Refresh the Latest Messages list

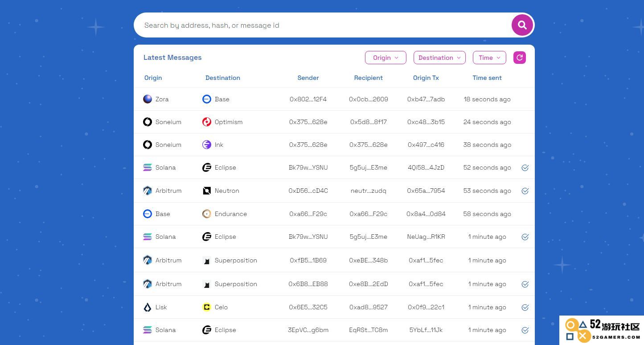(x=520, y=58)
